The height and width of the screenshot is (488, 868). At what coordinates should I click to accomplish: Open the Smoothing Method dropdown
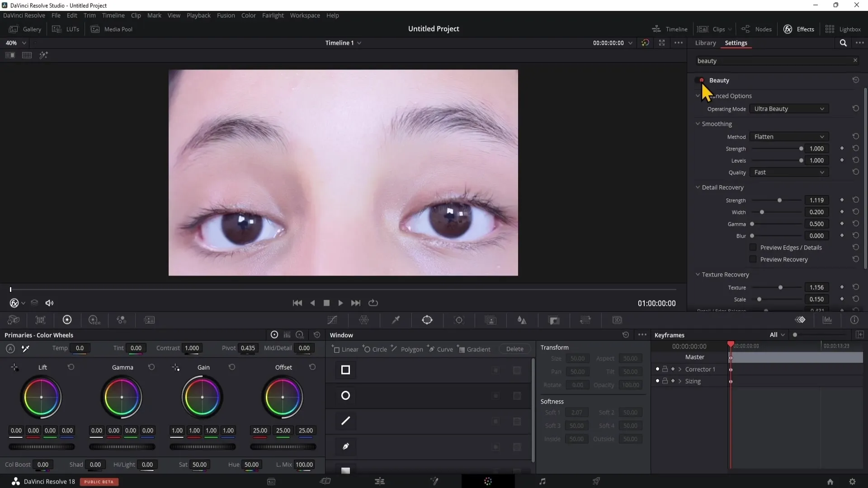pyautogui.click(x=788, y=136)
